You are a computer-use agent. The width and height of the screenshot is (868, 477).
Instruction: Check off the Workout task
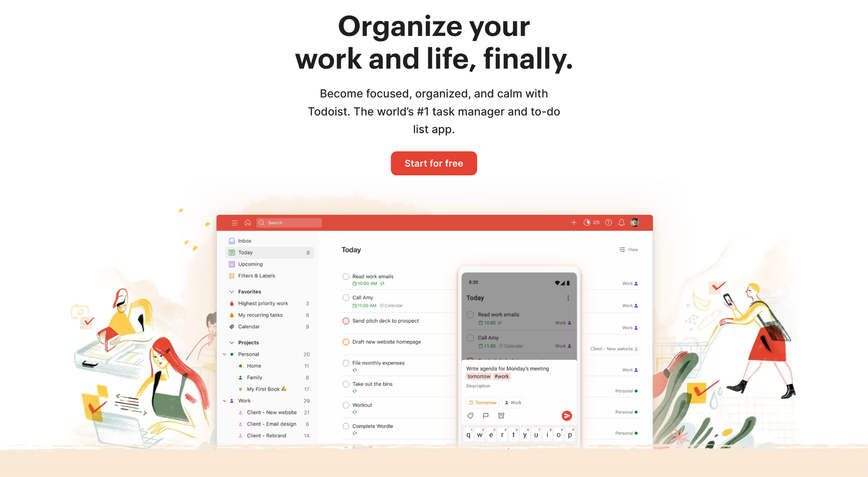click(x=345, y=405)
